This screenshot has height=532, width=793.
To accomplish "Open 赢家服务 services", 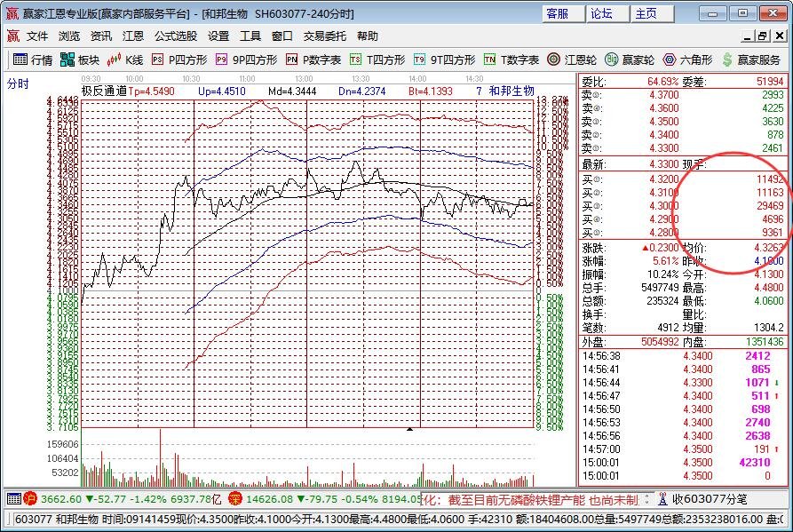I will (x=751, y=60).
